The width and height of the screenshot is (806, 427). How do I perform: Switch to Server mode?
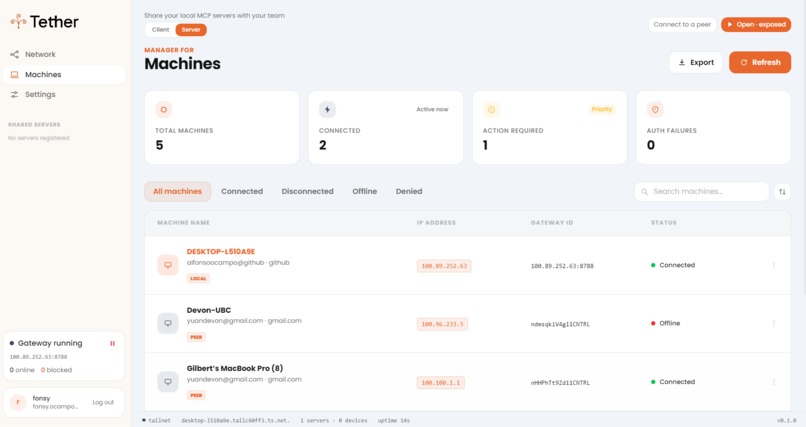191,30
